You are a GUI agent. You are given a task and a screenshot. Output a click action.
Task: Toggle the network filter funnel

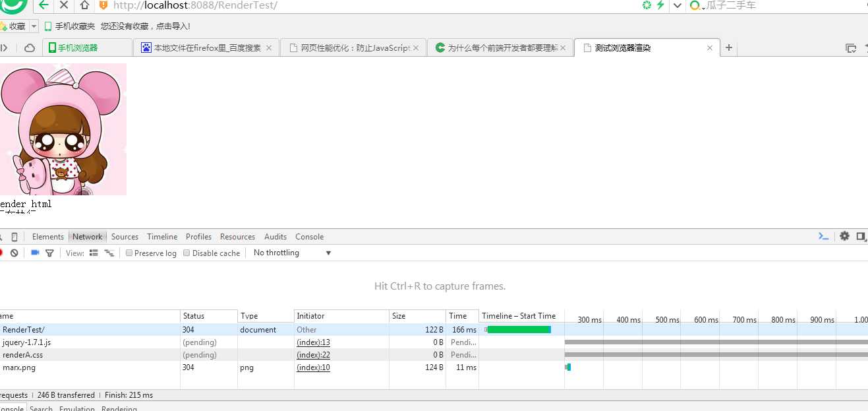tap(49, 253)
